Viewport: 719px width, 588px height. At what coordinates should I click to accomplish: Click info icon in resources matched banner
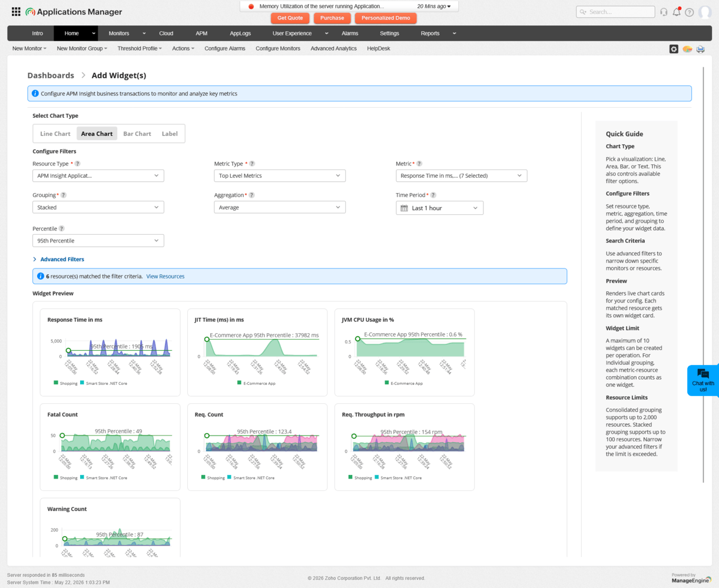40,276
